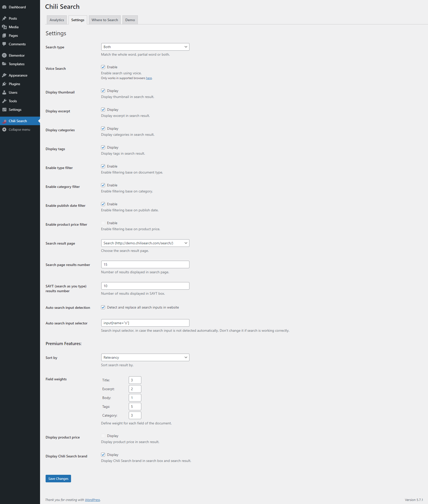Click the Chili Search chili icon
The image size is (428, 504).
click(4, 121)
